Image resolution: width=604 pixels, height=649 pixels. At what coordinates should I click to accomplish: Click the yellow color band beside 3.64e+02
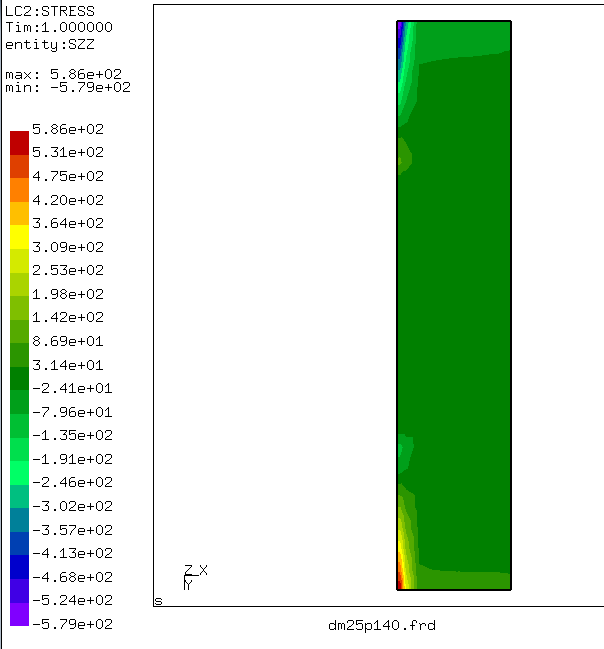(19, 237)
